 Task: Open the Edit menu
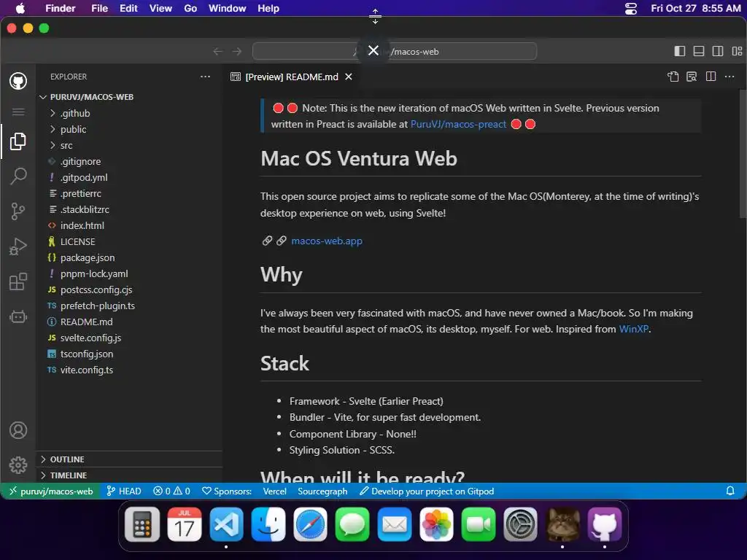pos(128,9)
